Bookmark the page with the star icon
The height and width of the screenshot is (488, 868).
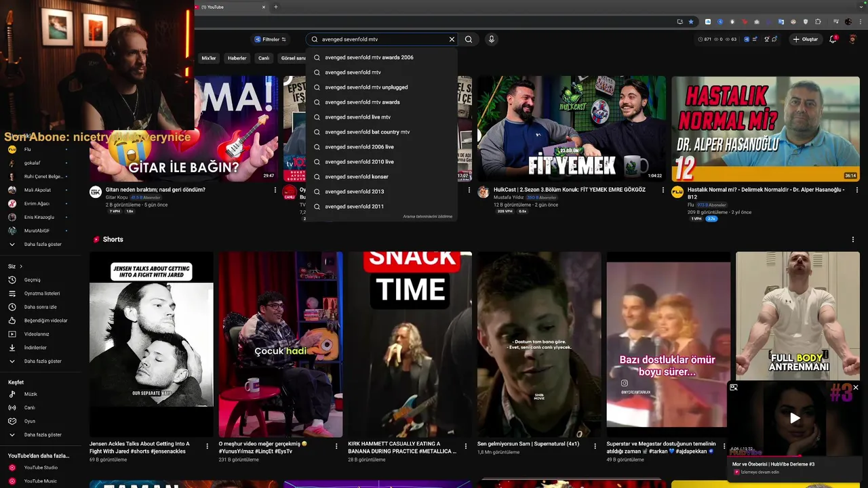point(691,22)
